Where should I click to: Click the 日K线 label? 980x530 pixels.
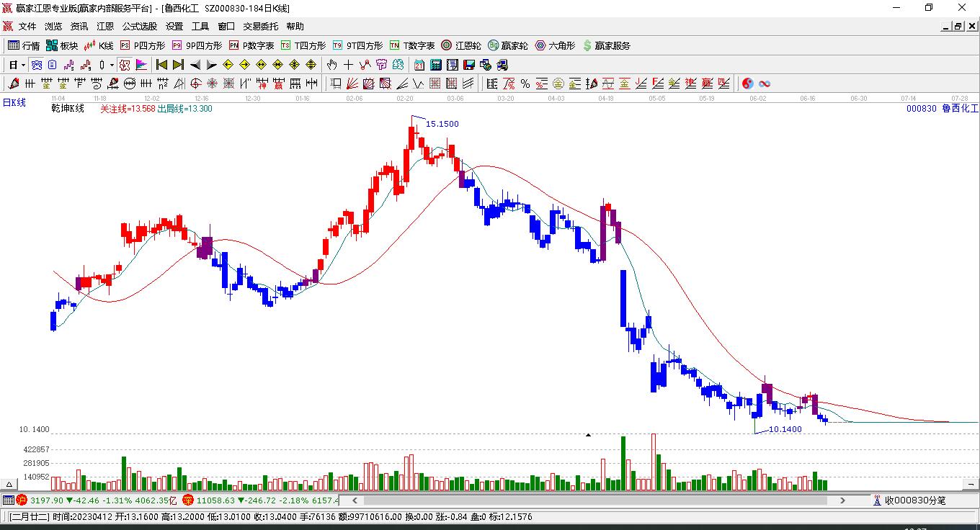(x=14, y=103)
